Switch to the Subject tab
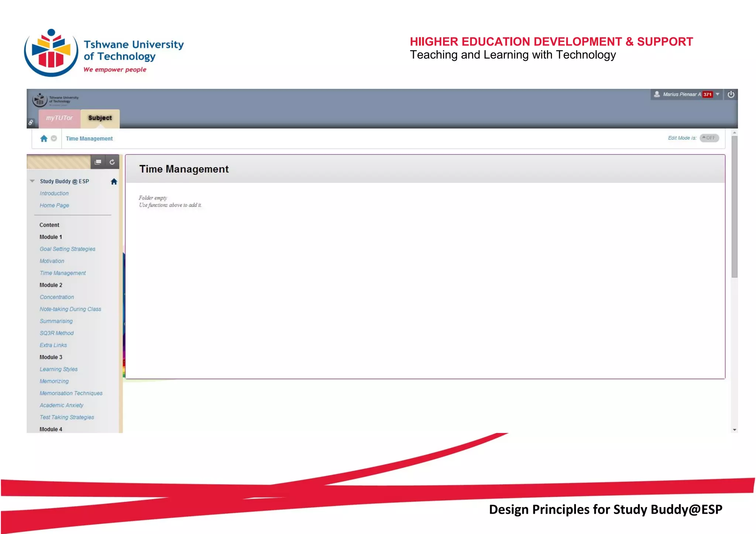 (100, 118)
